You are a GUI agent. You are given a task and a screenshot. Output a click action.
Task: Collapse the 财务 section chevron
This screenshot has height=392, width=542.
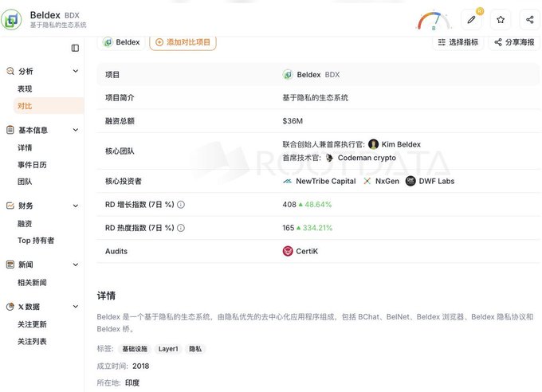click(x=76, y=206)
